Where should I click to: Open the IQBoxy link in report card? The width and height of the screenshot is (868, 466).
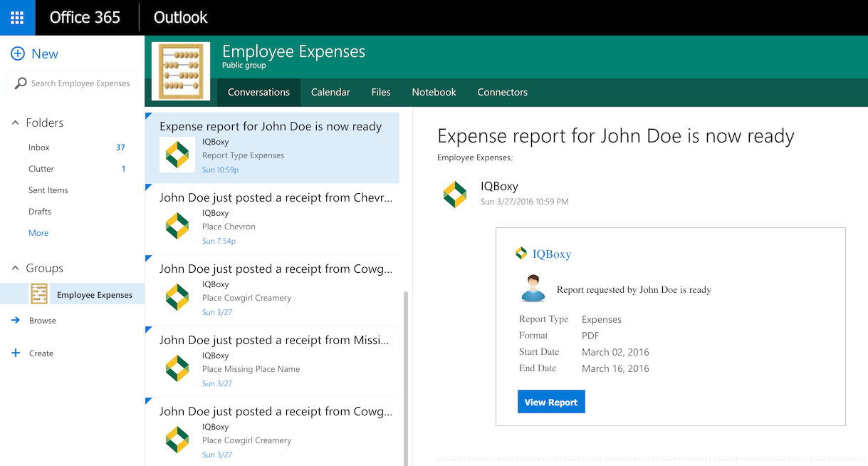click(552, 254)
